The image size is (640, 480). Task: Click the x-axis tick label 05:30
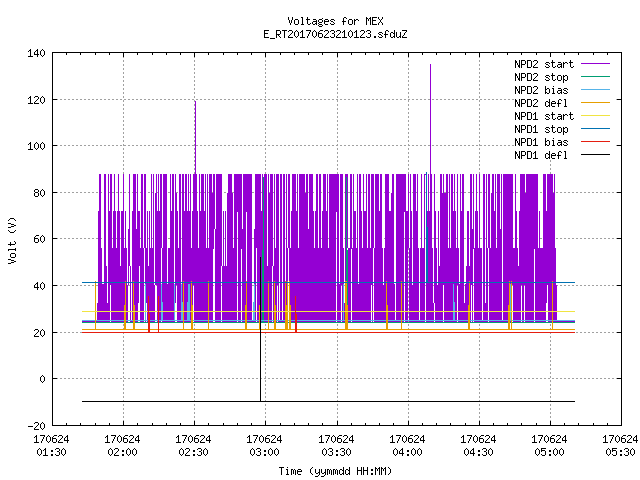620,452
